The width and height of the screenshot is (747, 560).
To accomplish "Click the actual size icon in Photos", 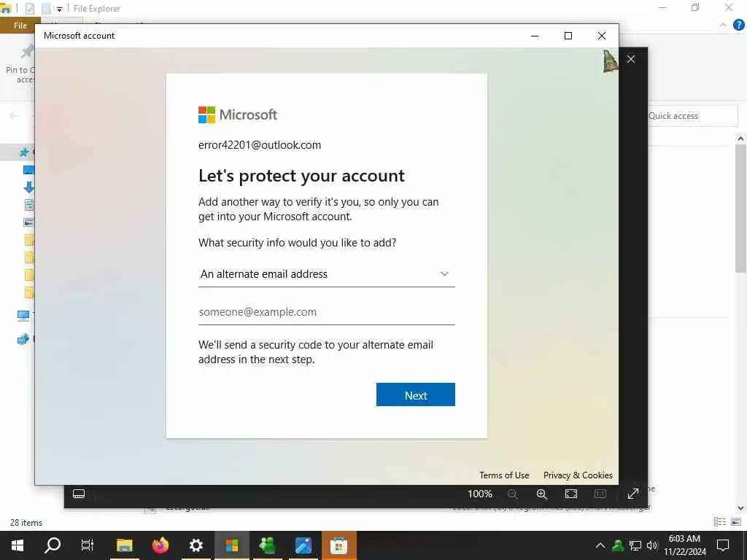I will click(600, 494).
